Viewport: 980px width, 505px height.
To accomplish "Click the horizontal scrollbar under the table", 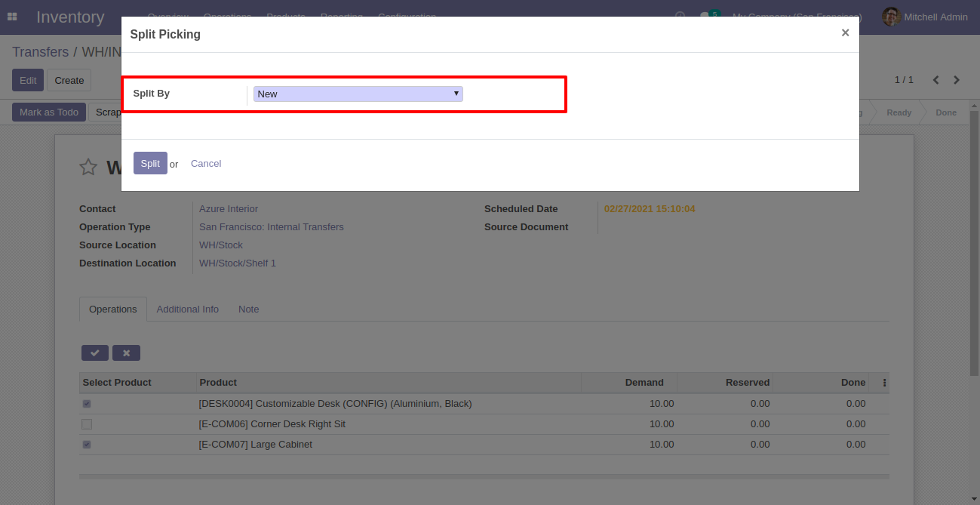I will click(484, 476).
